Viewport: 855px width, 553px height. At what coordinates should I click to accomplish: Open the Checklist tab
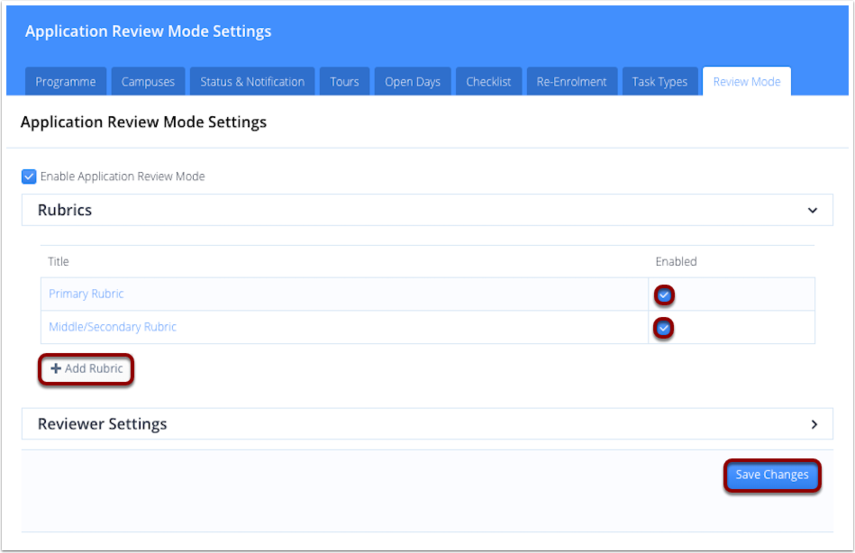click(x=488, y=82)
